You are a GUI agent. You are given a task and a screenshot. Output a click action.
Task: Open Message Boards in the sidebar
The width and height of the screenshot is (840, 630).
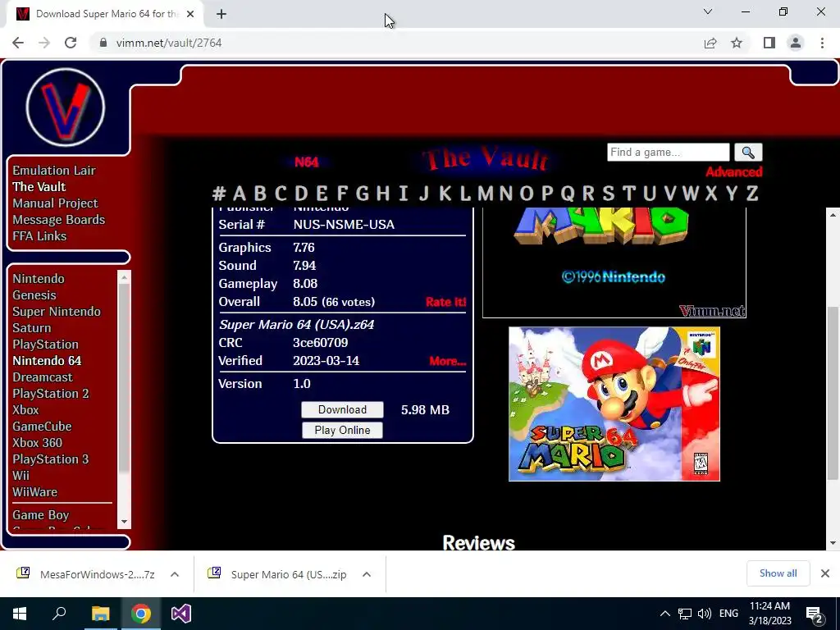(59, 220)
